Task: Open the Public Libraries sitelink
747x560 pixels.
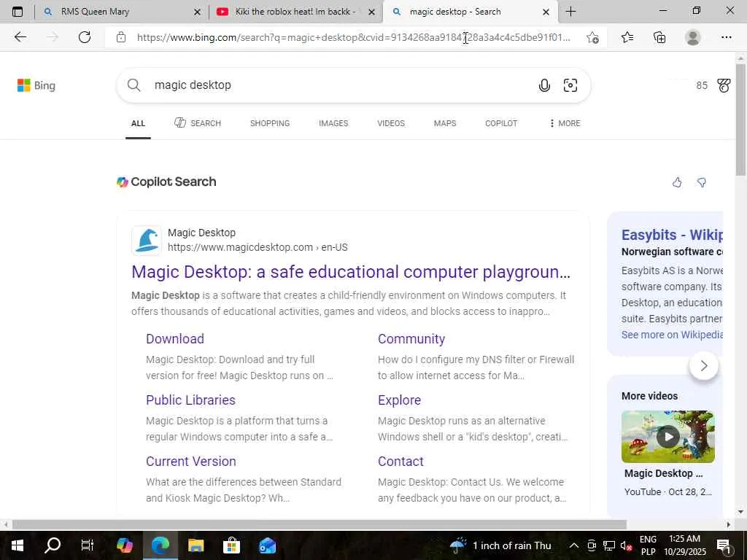Action: pos(190,400)
